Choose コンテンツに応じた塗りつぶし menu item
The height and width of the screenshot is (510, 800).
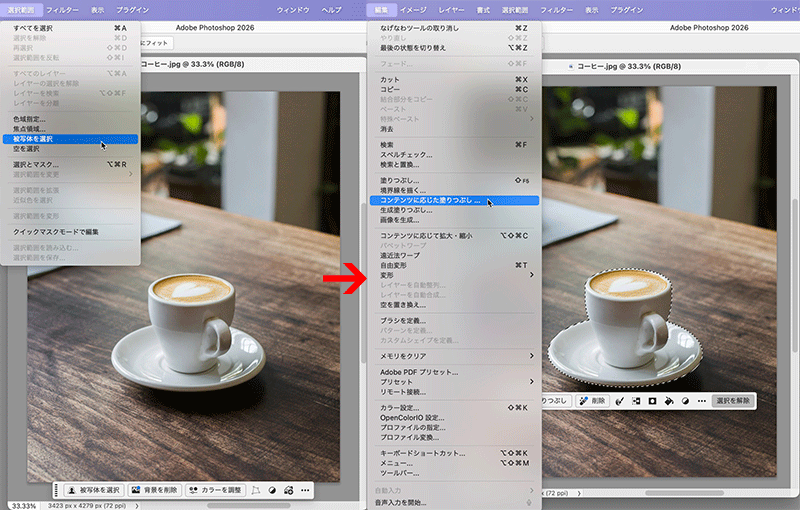pos(430,200)
